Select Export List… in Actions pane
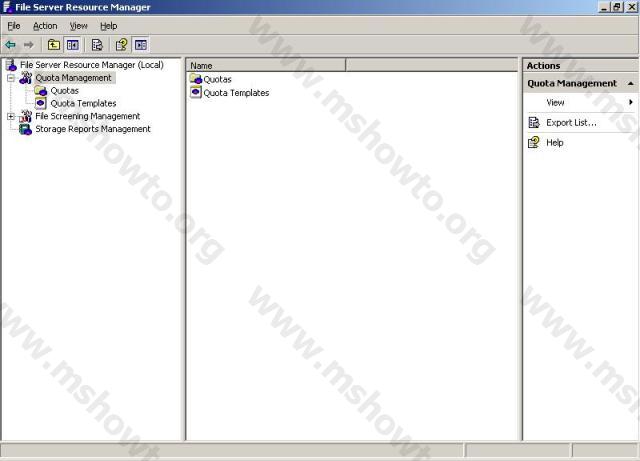 coord(571,122)
